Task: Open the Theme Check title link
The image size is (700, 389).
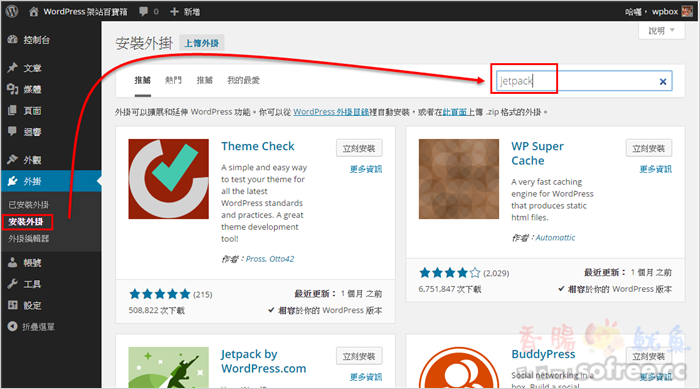Action: click(x=258, y=146)
